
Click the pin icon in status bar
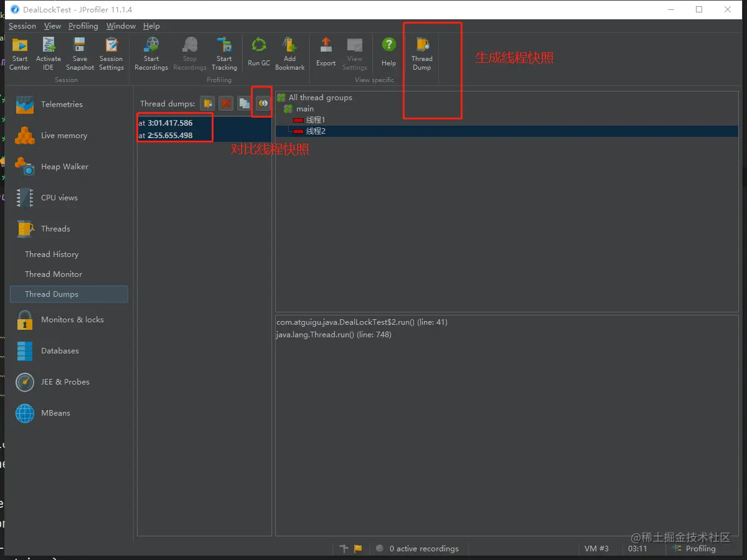pyautogui.click(x=344, y=549)
